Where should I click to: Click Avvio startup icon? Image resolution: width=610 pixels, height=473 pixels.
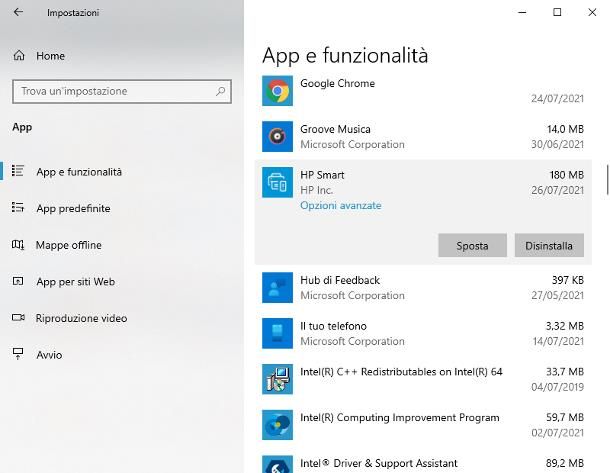tap(18, 354)
